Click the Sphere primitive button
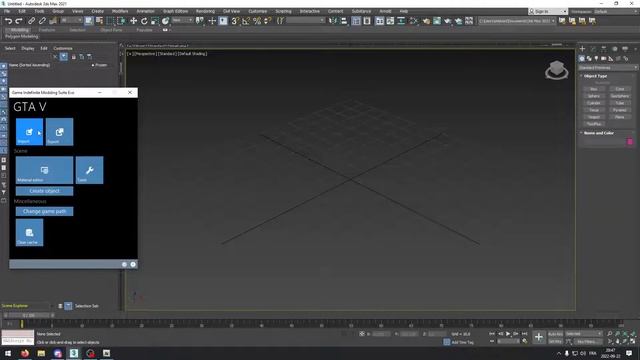The height and width of the screenshot is (360, 640). pos(594,96)
